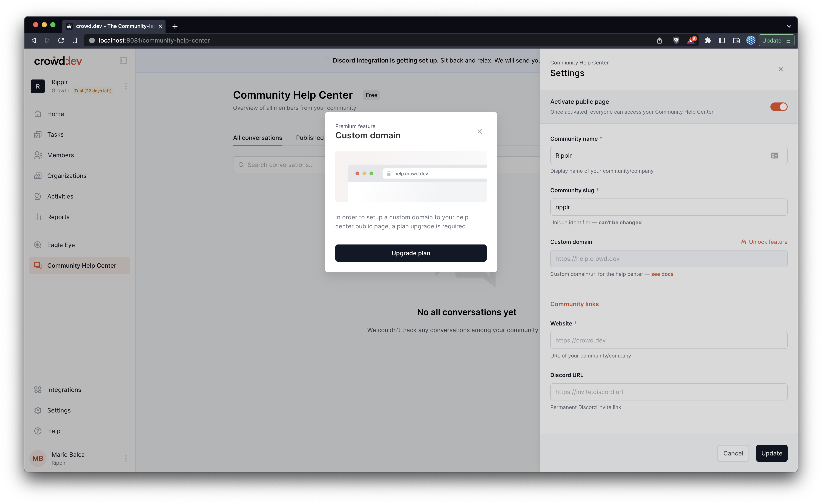Image resolution: width=822 pixels, height=504 pixels.
Task: Open the Ripplr workspace options menu
Action: pos(126,86)
